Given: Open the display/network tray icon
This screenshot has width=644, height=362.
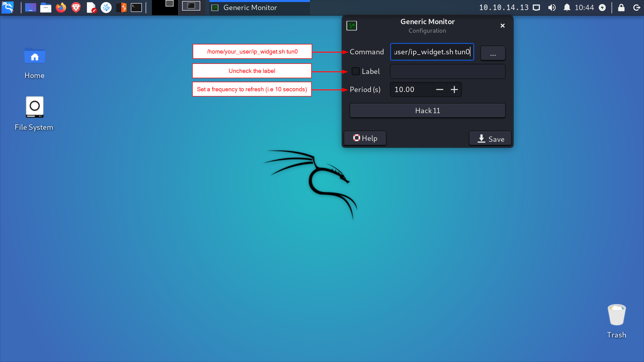Looking at the screenshot, I should point(537,8).
